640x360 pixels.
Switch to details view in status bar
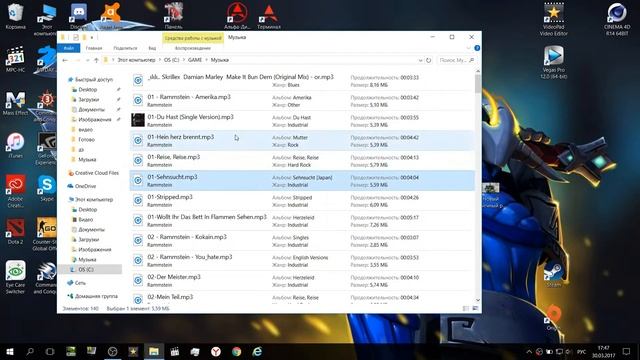click(466, 309)
